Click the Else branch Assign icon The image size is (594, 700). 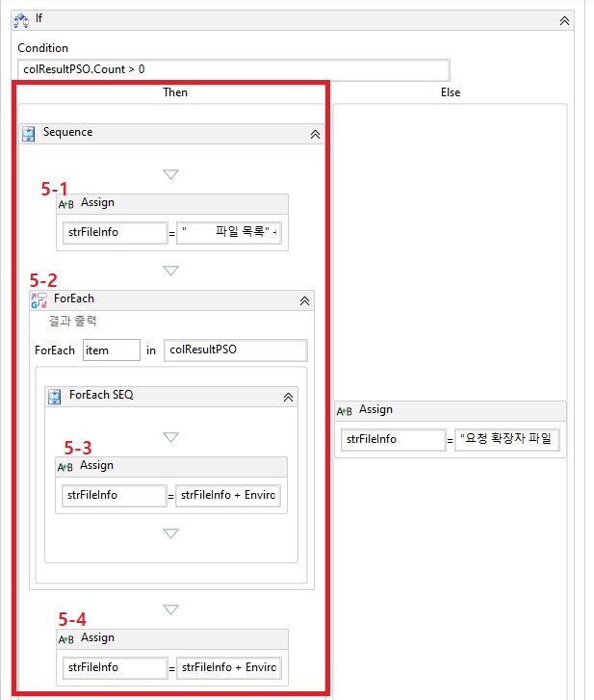coord(345,410)
